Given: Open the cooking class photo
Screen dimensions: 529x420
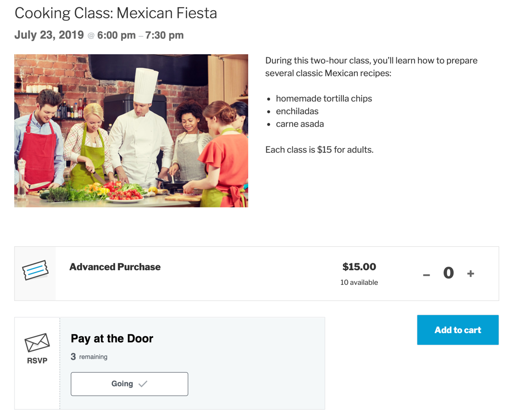Looking at the screenshot, I should click(x=131, y=131).
